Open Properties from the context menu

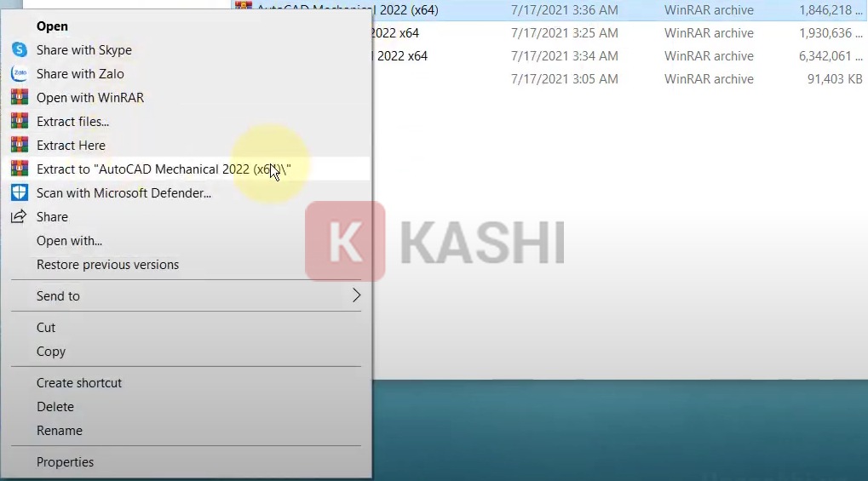(x=65, y=462)
